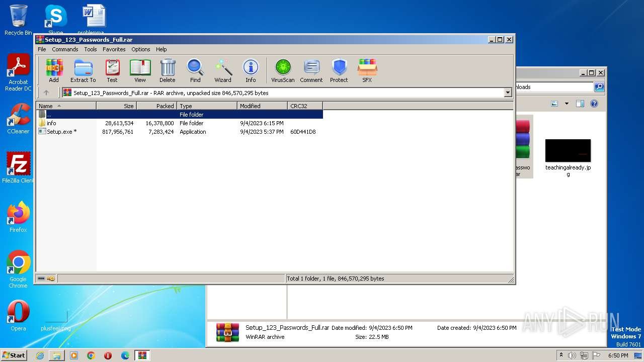The height and width of the screenshot is (362, 644).
Task: Sort by Packed column header
Action: [x=156, y=106]
